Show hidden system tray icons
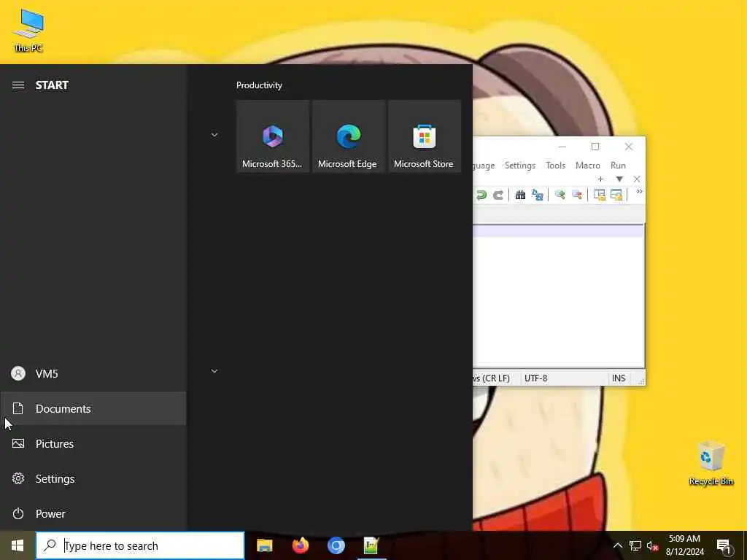Viewport: 747px width, 560px height. 617,545
